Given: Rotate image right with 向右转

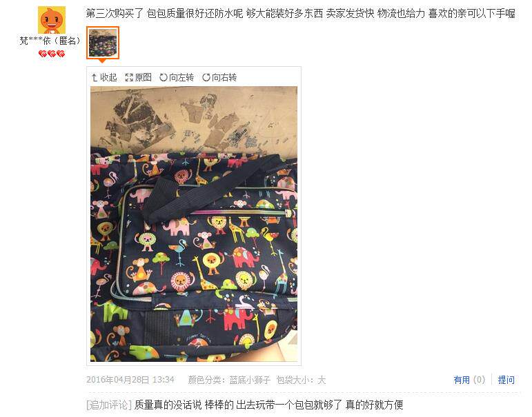Looking at the screenshot, I should [219, 78].
